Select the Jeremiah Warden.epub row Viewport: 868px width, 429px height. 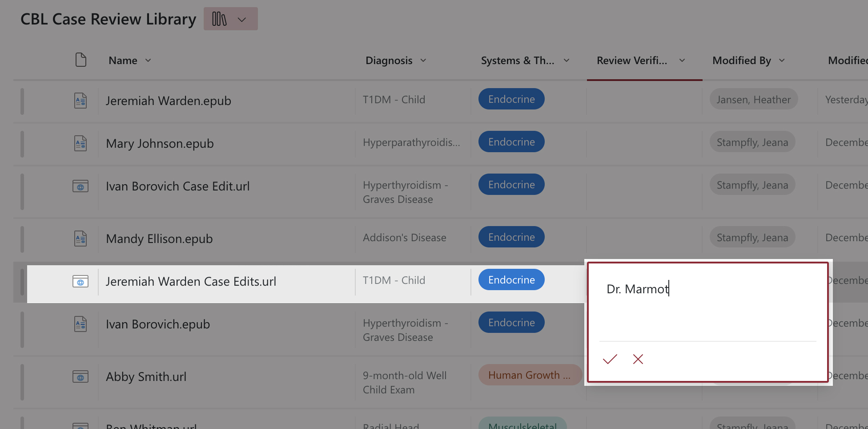click(22, 101)
